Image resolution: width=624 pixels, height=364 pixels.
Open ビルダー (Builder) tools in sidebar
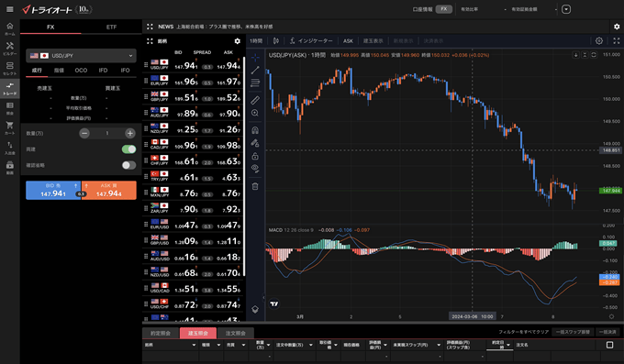(x=10, y=49)
